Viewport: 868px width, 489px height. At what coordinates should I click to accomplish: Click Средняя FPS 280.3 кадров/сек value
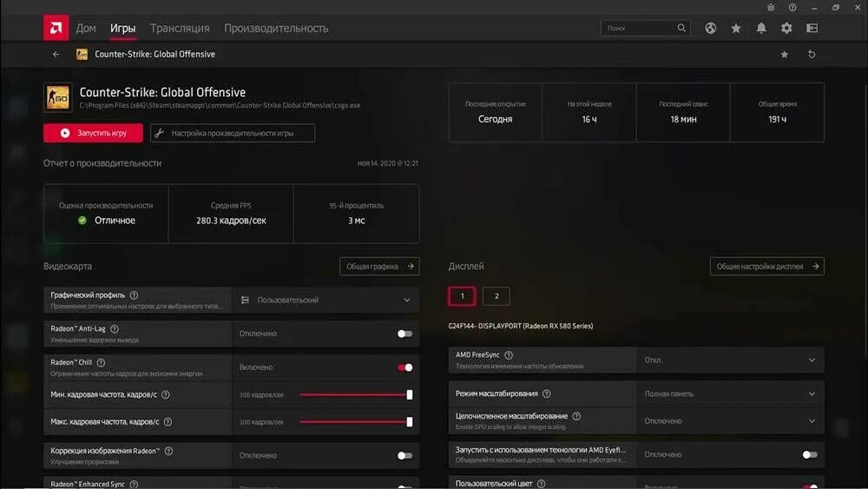[231, 221]
